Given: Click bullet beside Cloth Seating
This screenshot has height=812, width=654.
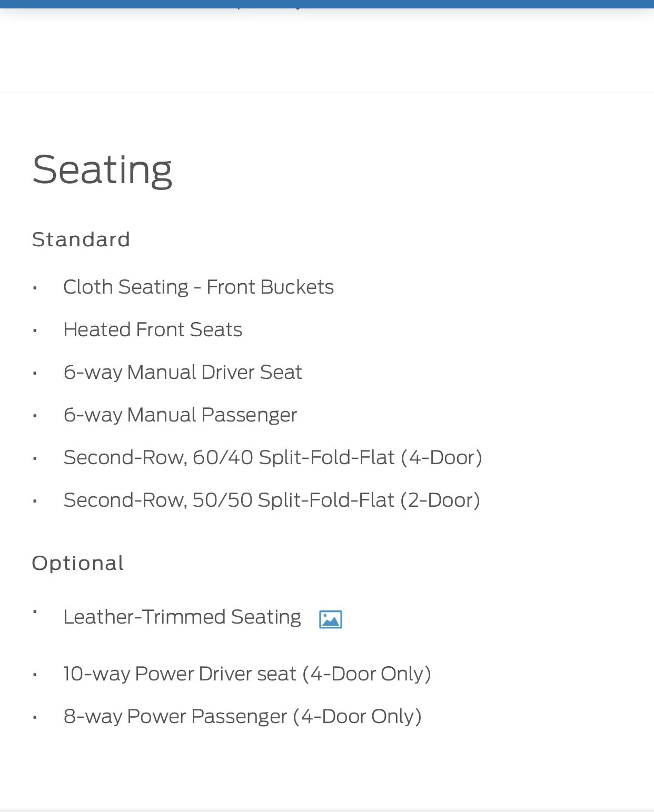Looking at the screenshot, I should (35, 288).
